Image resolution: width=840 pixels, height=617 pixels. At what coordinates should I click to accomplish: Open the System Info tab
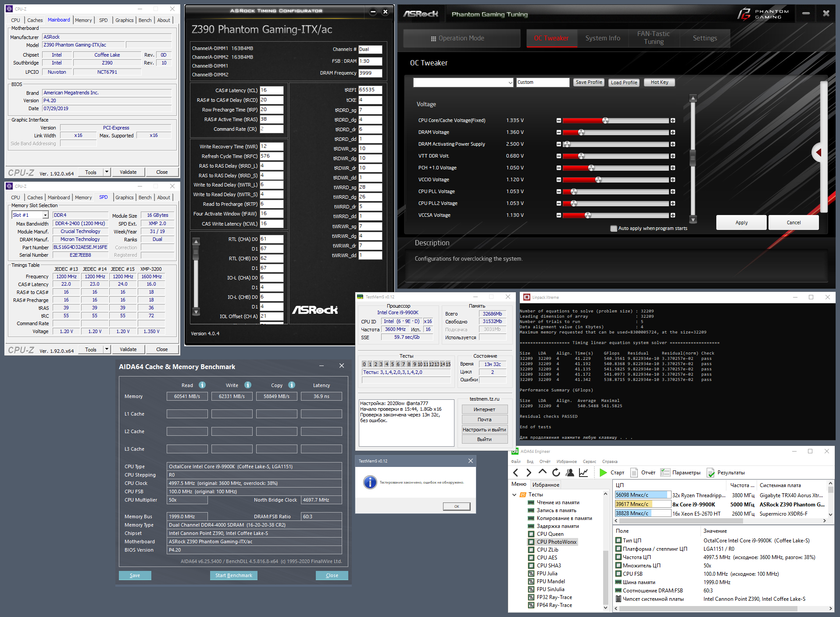coord(603,38)
